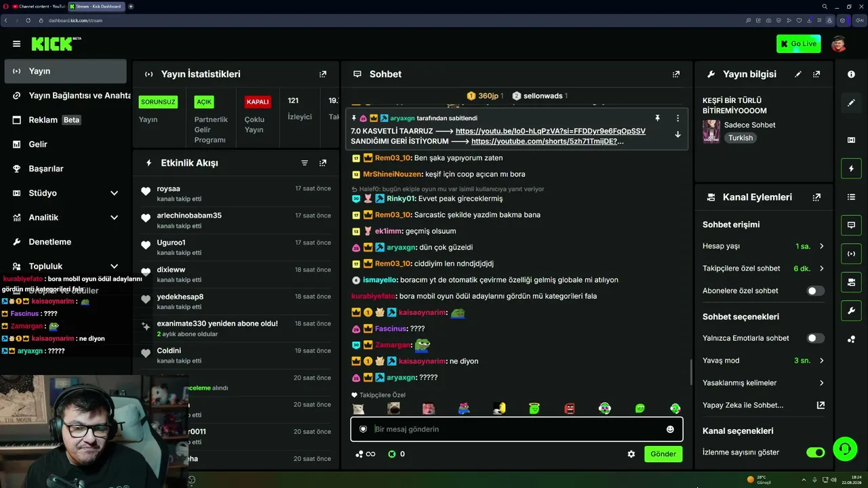Click the chat bubble icon in the right rail
This screenshot has height=488, width=868.
(x=851, y=225)
